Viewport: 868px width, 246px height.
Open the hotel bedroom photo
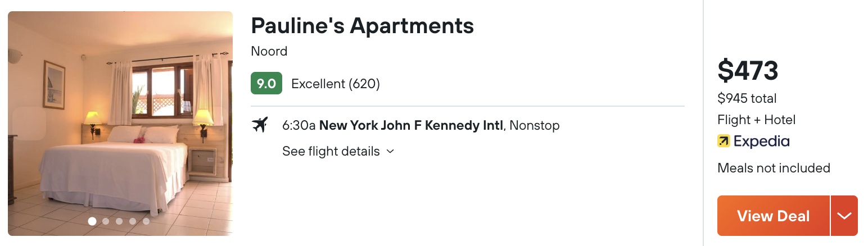click(x=120, y=124)
